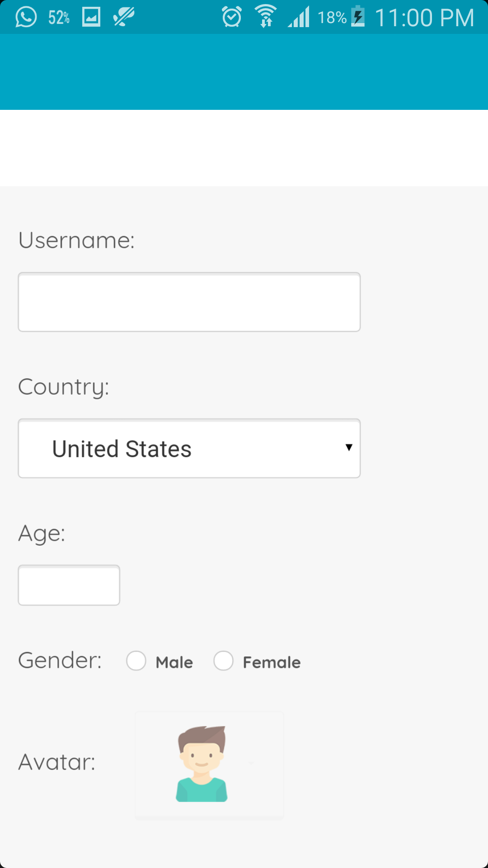Focus the Age input box
The image size is (488, 868).
pos(69,585)
